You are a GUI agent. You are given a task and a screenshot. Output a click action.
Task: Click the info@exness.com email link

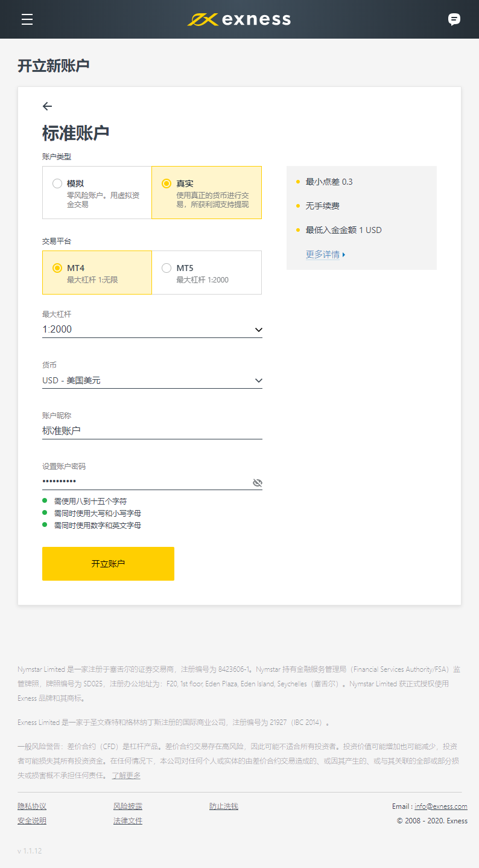pyautogui.click(x=441, y=806)
